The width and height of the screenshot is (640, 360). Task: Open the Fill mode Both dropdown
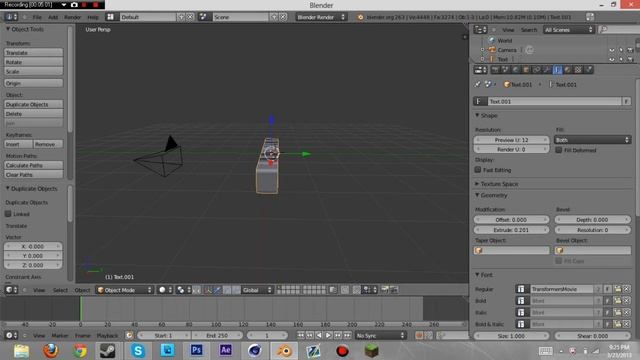593,140
